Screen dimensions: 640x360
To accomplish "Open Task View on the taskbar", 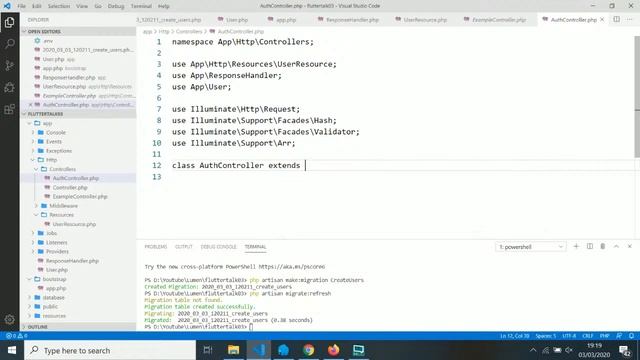I will tap(208, 350).
